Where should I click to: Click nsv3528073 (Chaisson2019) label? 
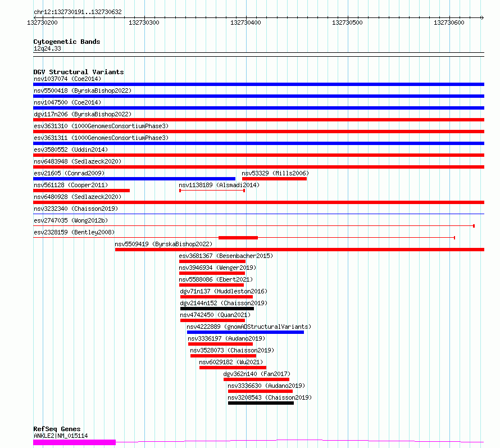[x=232, y=350]
